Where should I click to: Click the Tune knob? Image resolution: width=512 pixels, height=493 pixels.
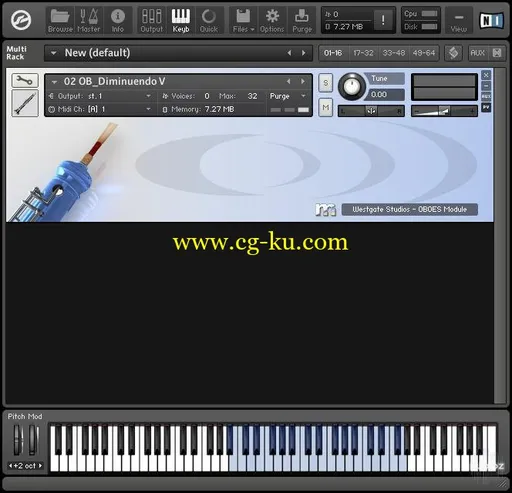(351, 86)
